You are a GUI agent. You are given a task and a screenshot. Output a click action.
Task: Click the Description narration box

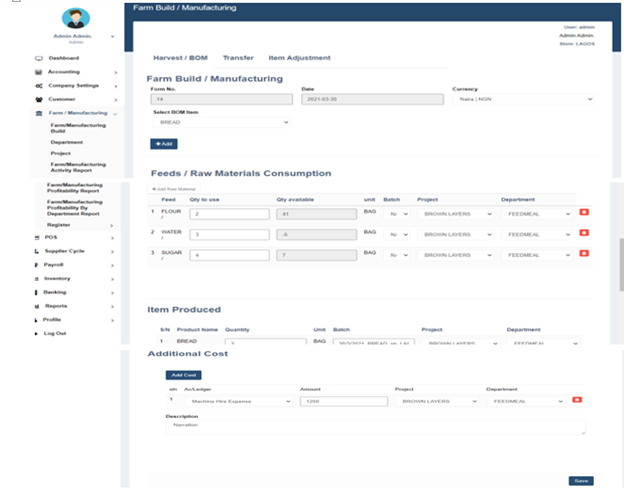point(376,427)
